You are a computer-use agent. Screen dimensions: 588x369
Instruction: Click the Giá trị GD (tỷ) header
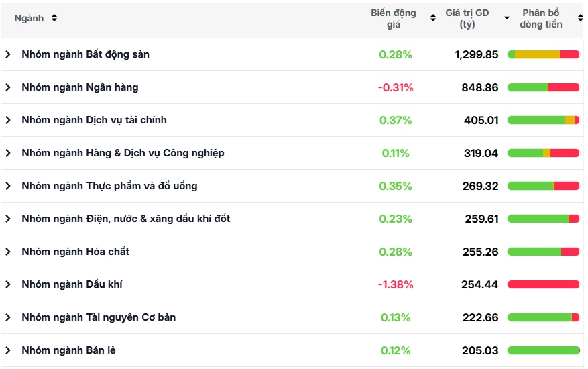pyautogui.click(x=467, y=18)
